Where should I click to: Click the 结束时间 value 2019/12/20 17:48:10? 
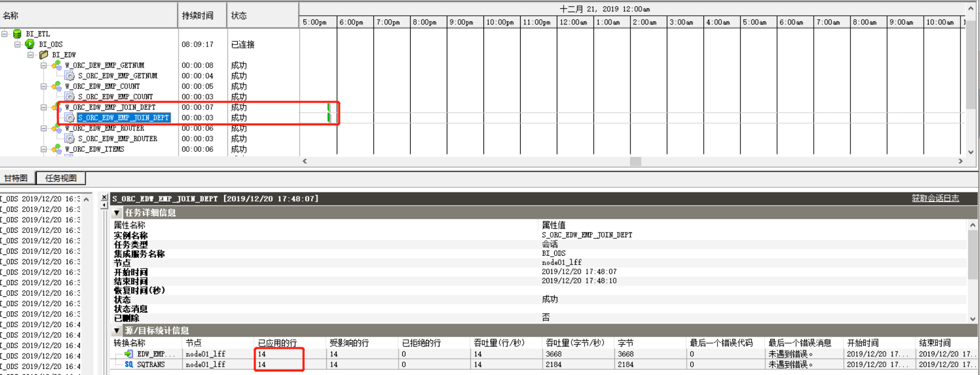click(x=579, y=281)
